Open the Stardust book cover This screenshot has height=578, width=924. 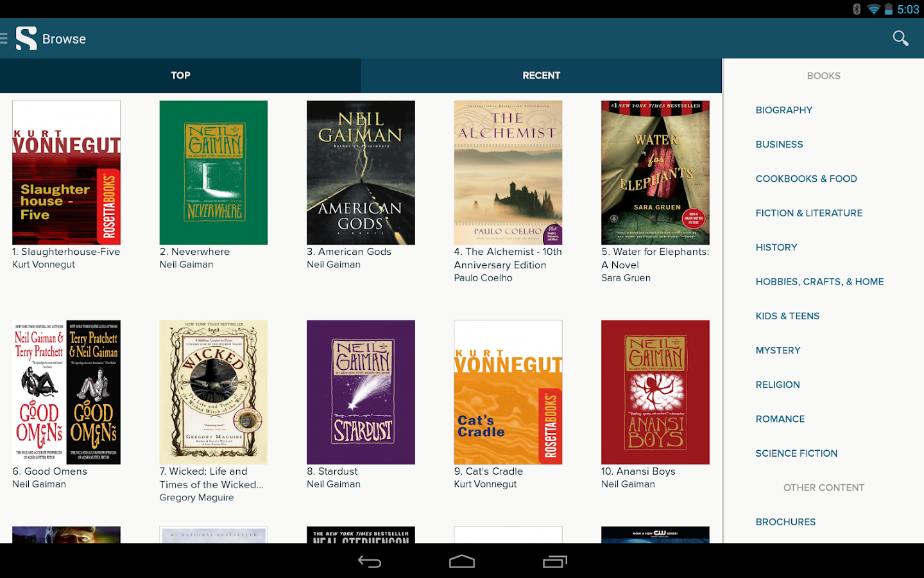361,392
